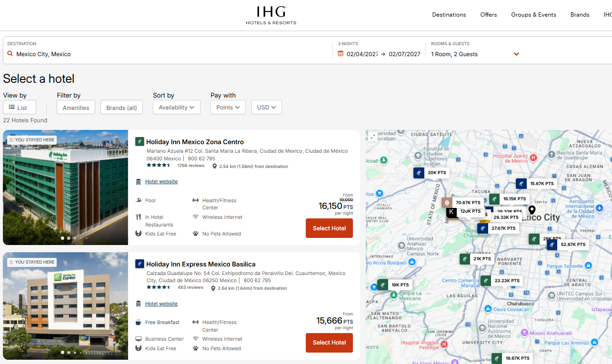Open Hotel website link for Zona Centro
Screen dimensions: 612x364
click(x=161, y=182)
